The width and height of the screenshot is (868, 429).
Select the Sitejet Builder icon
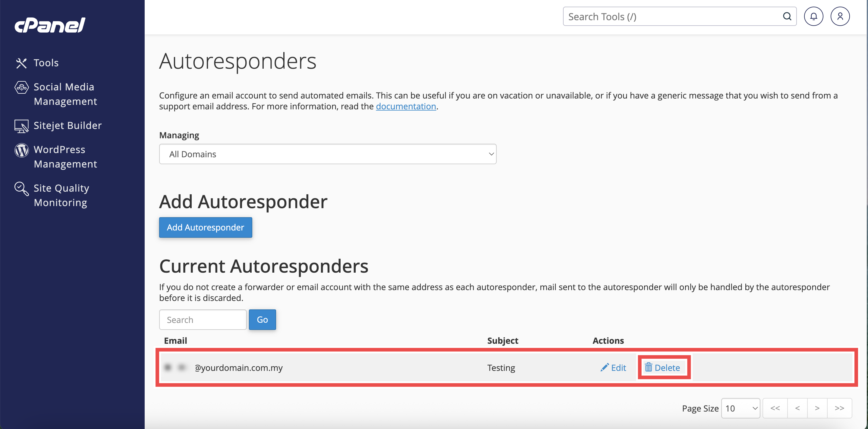pyautogui.click(x=22, y=126)
